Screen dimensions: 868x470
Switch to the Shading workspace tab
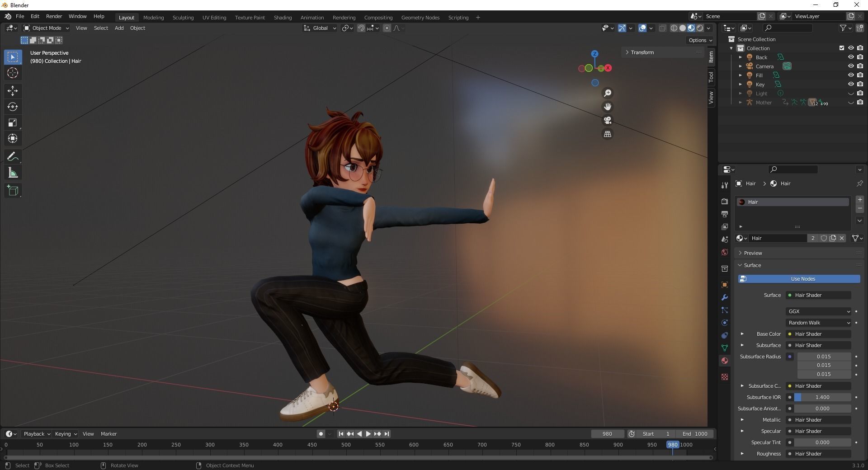(283, 18)
